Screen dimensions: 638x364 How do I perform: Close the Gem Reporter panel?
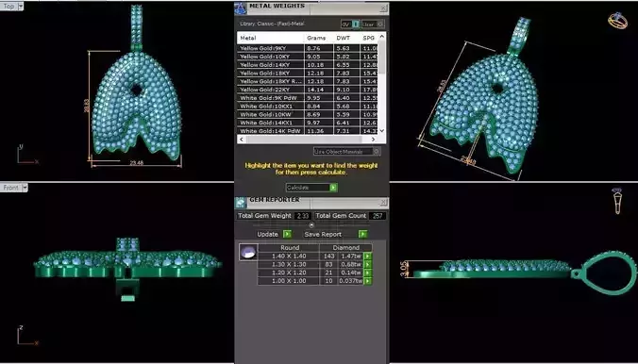[x=383, y=202]
